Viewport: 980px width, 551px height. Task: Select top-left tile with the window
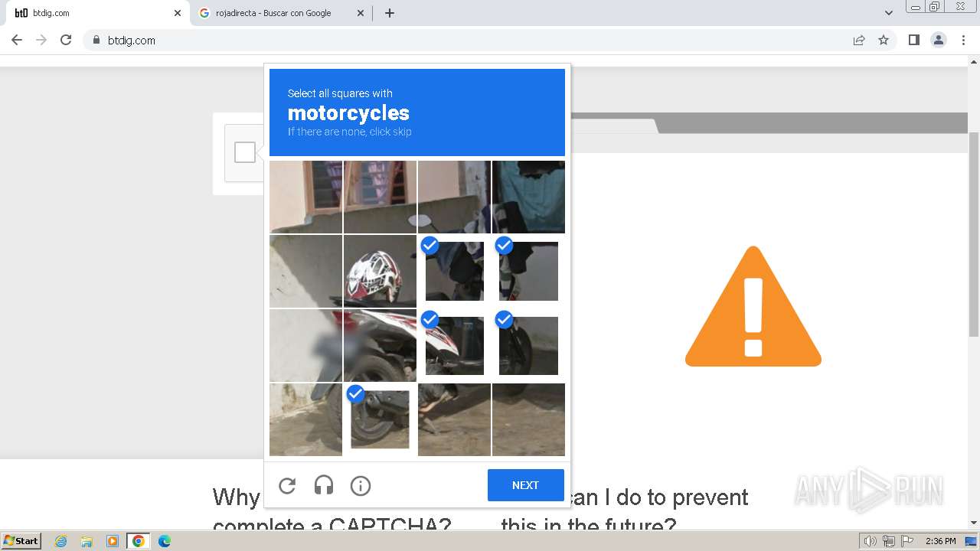[x=305, y=197]
